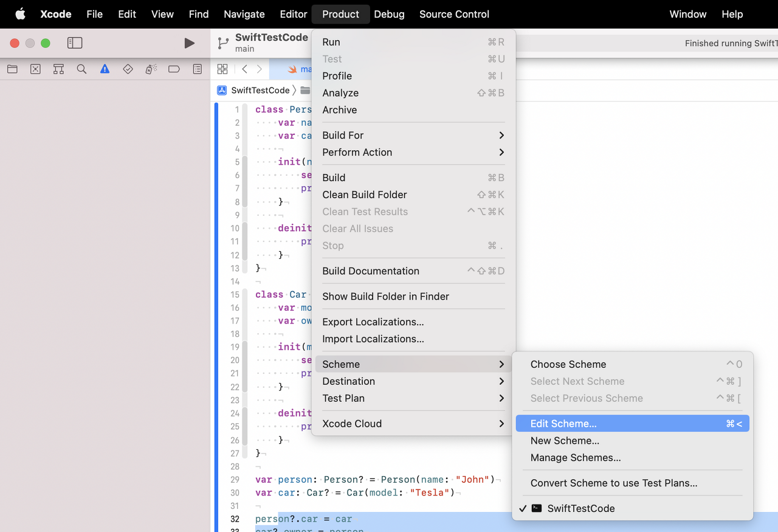Click the terminal icon beside SwiftTestCode scheme
This screenshot has height=532, width=778.
(x=537, y=508)
